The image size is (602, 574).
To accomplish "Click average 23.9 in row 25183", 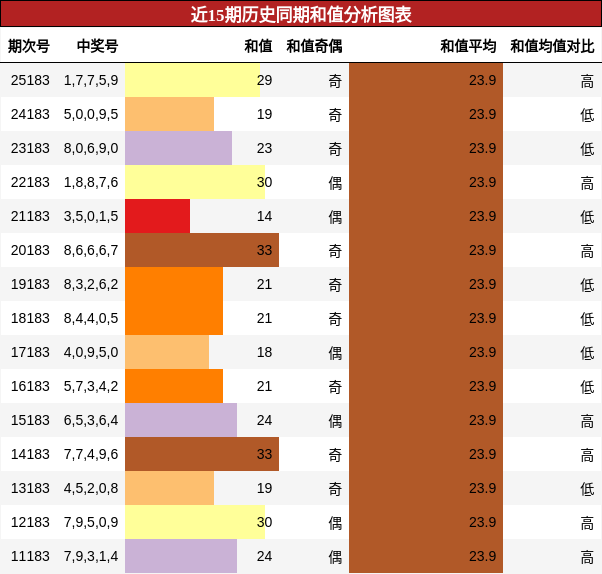I will (483, 80).
